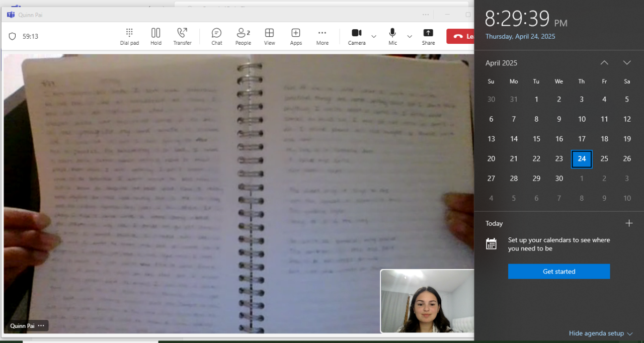The image size is (644, 343).
Task: Select April 1 in calendar
Action: (536, 100)
